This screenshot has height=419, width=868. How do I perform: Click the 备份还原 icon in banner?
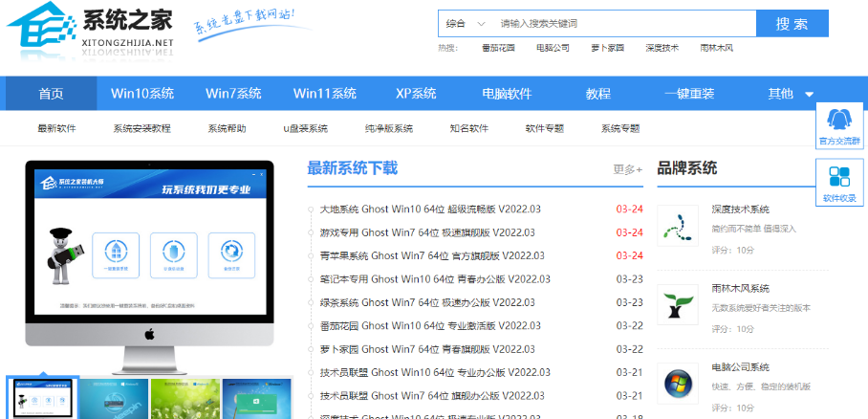coord(231,255)
